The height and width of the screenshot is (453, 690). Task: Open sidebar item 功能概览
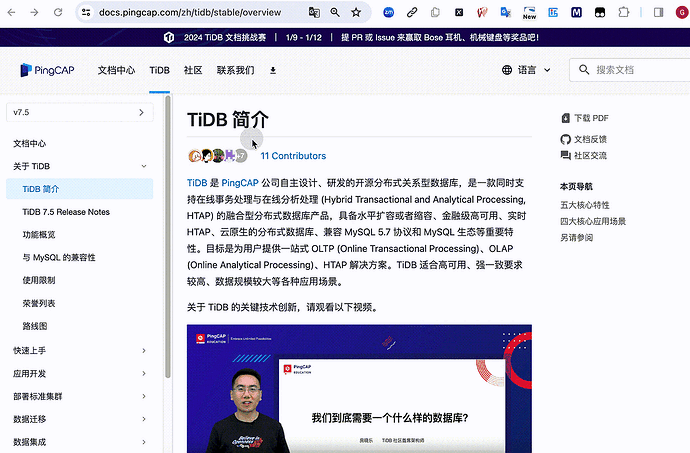tap(39, 235)
